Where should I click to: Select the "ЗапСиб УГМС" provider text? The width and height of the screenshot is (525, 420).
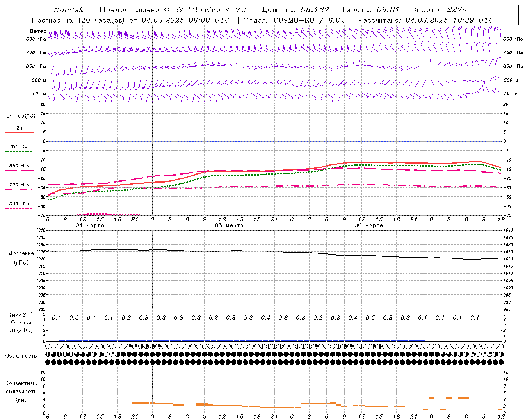(x=219, y=10)
